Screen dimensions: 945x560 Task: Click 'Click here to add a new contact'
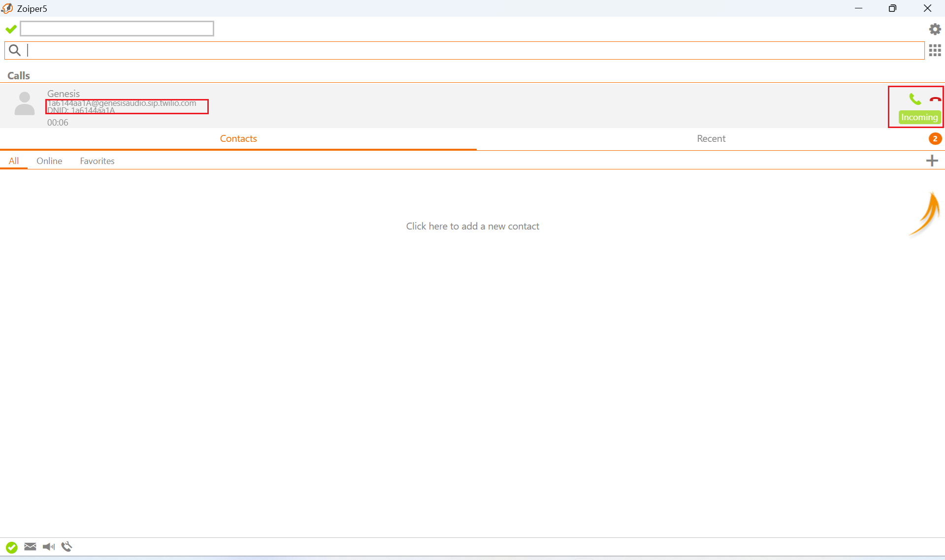(x=472, y=226)
